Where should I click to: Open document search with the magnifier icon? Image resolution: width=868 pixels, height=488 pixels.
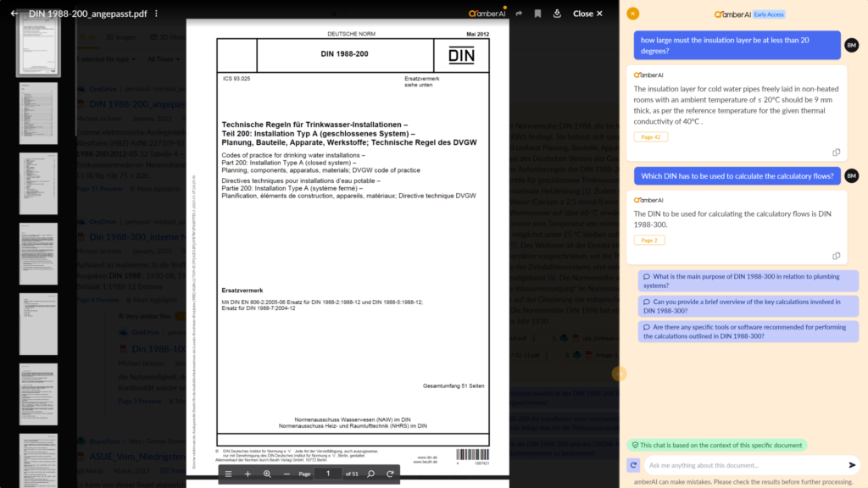click(x=370, y=473)
